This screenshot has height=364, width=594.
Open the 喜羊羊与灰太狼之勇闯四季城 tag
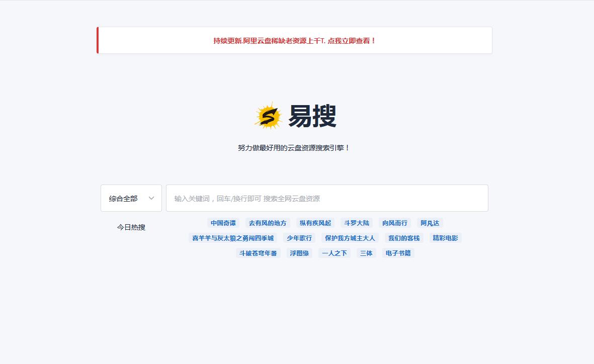click(233, 238)
